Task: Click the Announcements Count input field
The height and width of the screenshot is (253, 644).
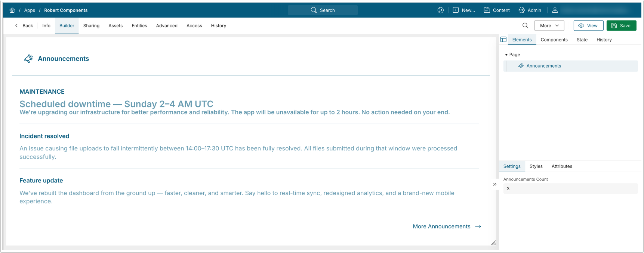Action: 570,189
